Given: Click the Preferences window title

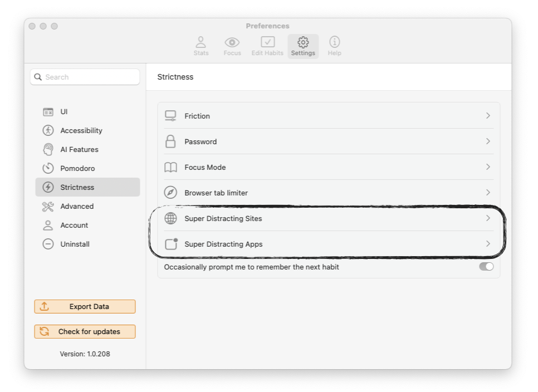Looking at the screenshot, I should coord(268,26).
